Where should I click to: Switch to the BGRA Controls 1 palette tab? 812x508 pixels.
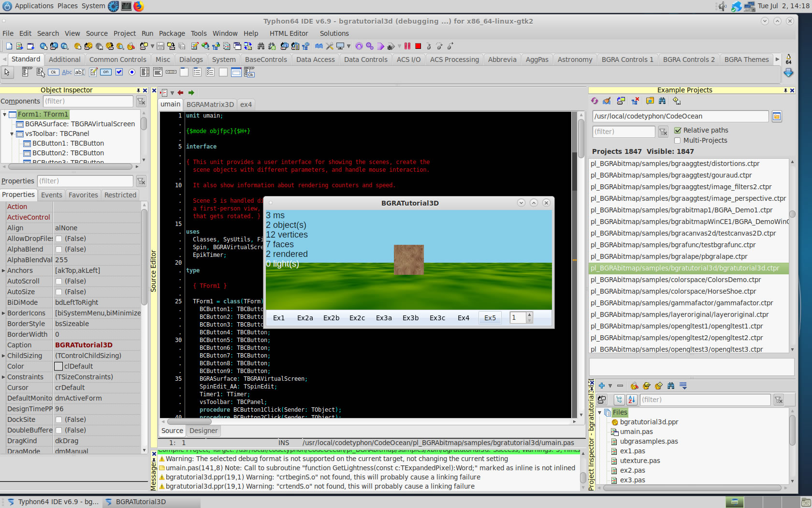coord(627,60)
